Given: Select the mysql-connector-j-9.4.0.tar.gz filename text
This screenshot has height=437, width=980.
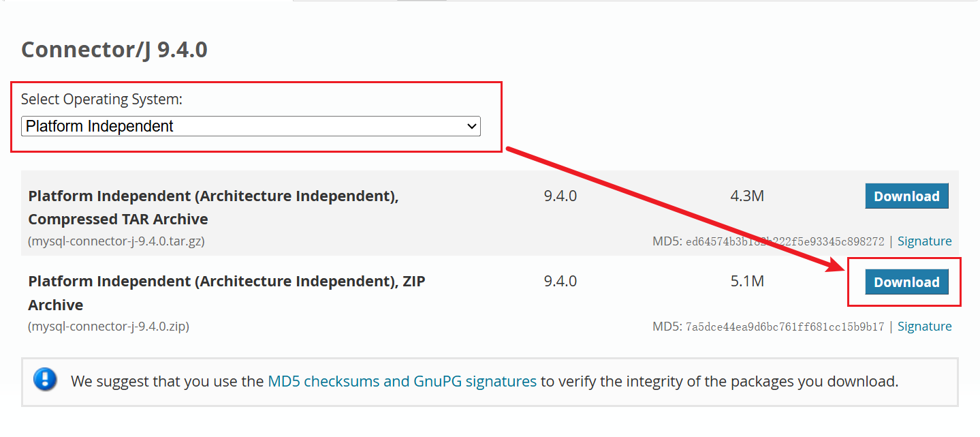Looking at the screenshot, I should pyautogui.click(x=116, y=241).
